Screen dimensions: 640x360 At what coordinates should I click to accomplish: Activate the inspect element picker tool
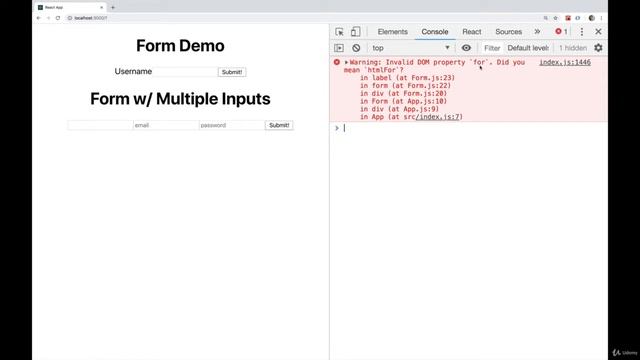[339, 32]
